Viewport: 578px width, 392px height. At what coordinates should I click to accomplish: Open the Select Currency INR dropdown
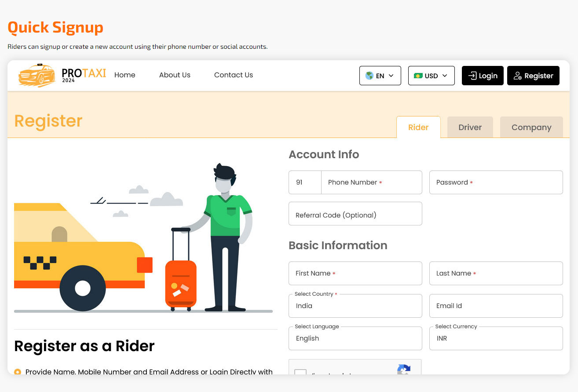click(496, 338)
